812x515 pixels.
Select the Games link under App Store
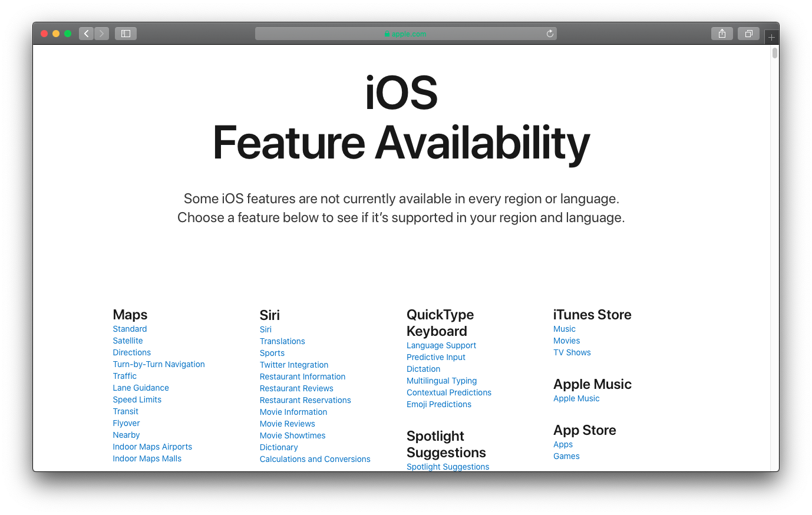[567, 456]
